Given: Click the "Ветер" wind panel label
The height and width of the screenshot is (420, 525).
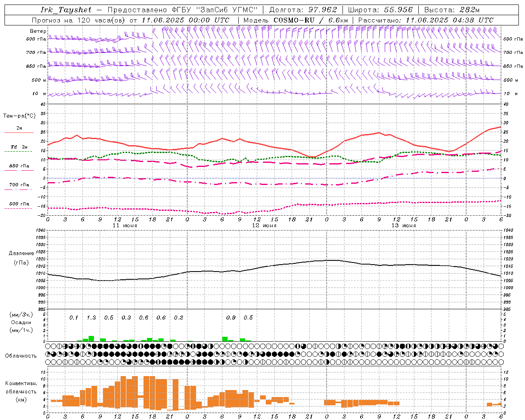Looking at the screenshot, I should (38, 31).
